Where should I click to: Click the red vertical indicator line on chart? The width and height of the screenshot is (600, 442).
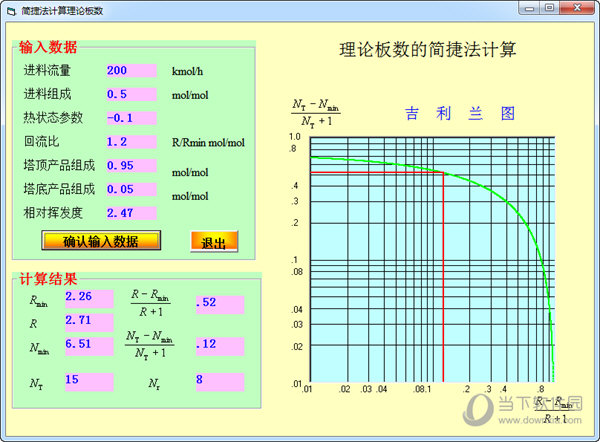coord(443,277)
